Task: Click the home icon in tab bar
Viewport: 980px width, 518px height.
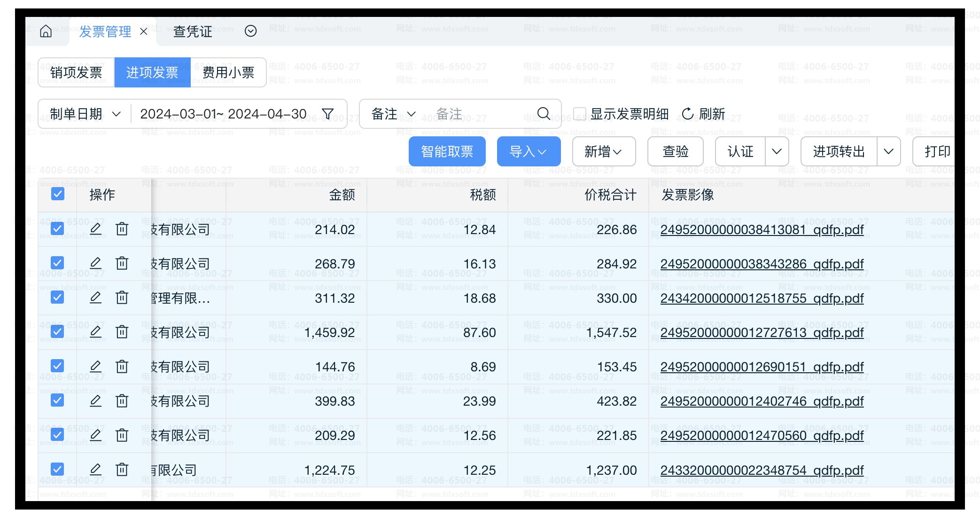Action: (x=46, y=31)
